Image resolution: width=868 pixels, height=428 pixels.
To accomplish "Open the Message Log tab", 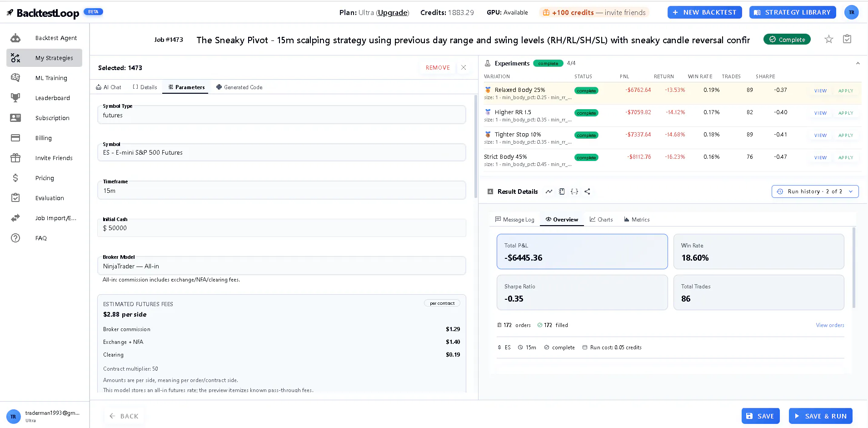I will pyautogui.click(x=515, y=220).
